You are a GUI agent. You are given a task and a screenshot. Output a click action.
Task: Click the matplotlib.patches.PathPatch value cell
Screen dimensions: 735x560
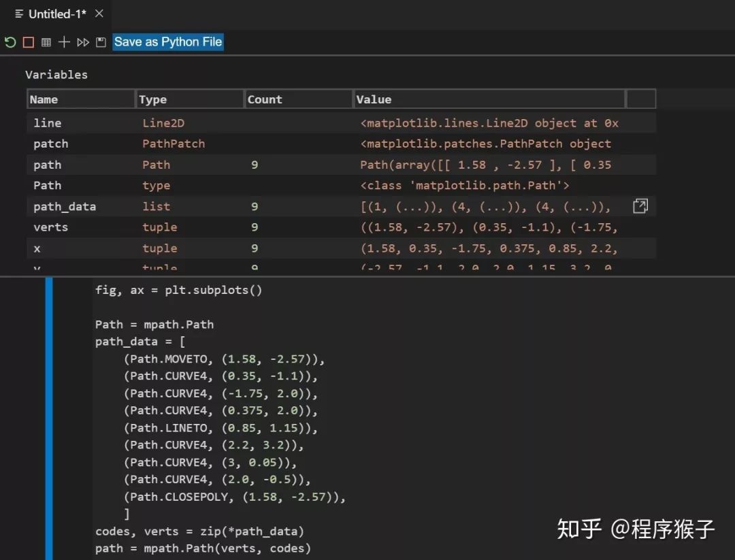pos(486,144)
